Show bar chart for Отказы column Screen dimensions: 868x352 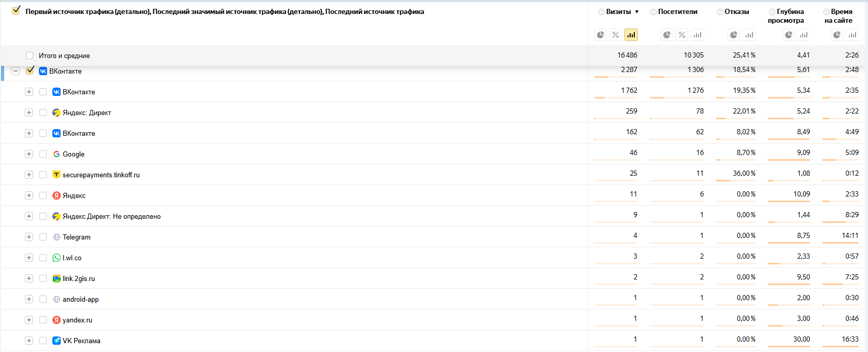pos(749,35)
